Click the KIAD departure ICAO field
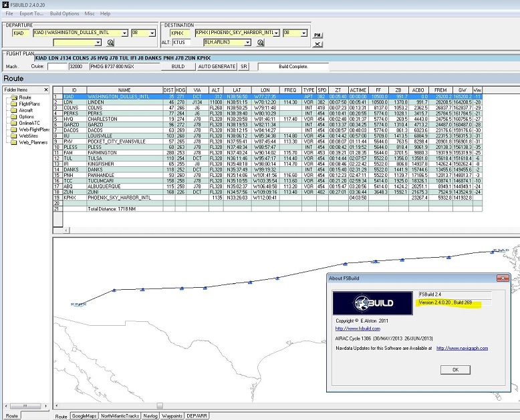 21,33
